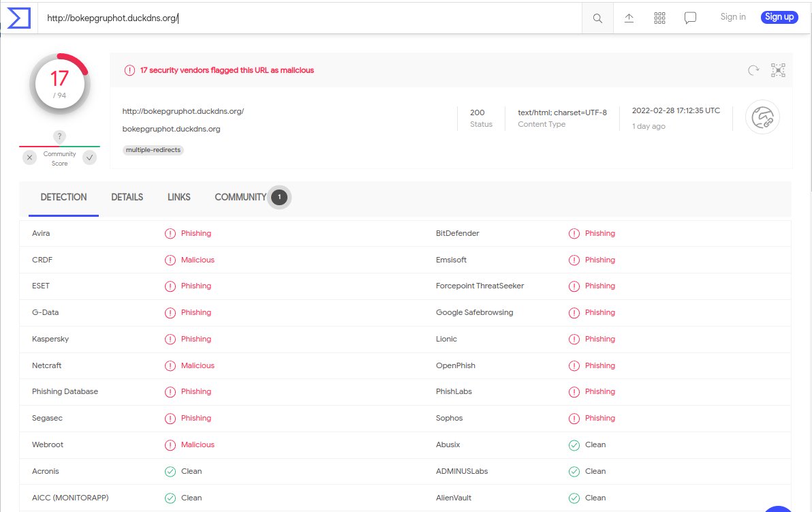Click the VirusTotal logo icon
The height and width of the screenshot is (512, 812).
click(19, 18)
